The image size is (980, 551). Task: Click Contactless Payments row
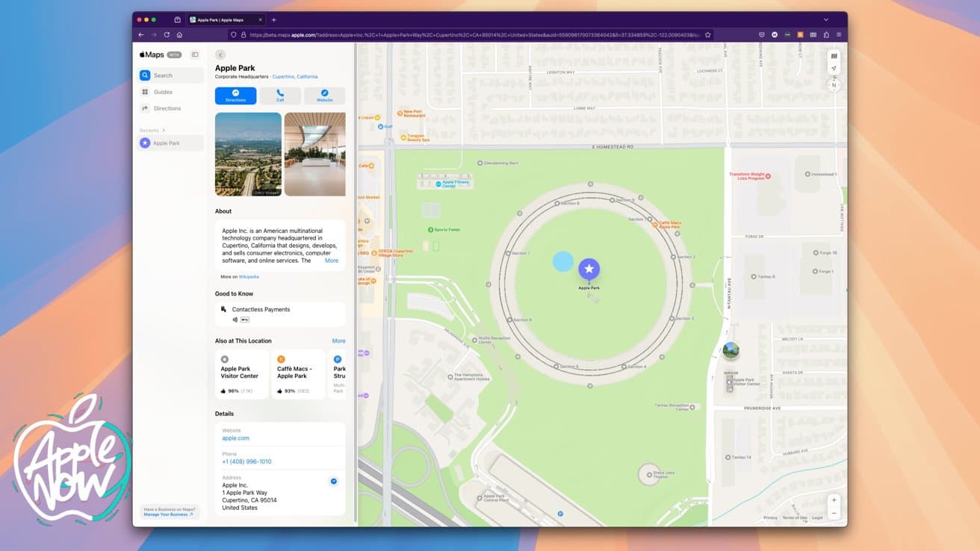point(280,314)
